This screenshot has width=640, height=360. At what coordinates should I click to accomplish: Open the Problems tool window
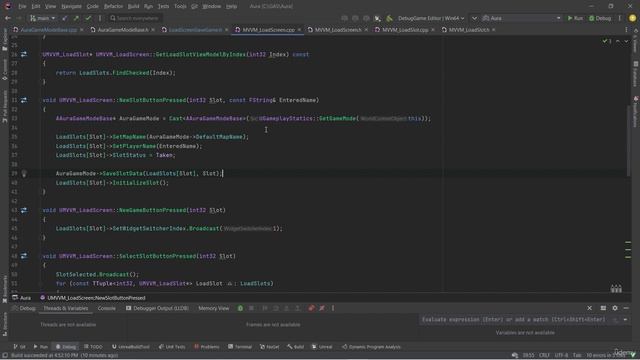coord(207,347)
